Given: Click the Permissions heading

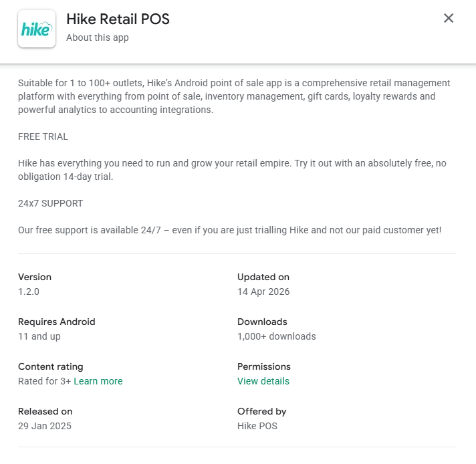Looking at the screenshot, I should tap(264, 366).
